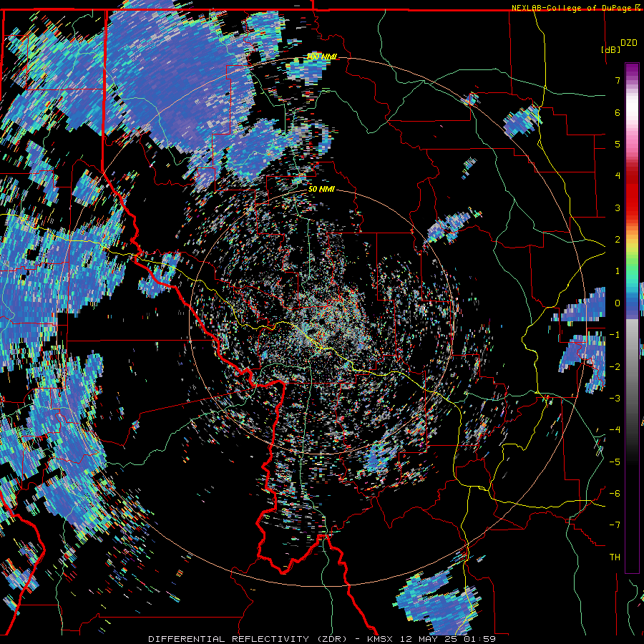Click the scale value -2
644x644 pixels.
[615, 366]
